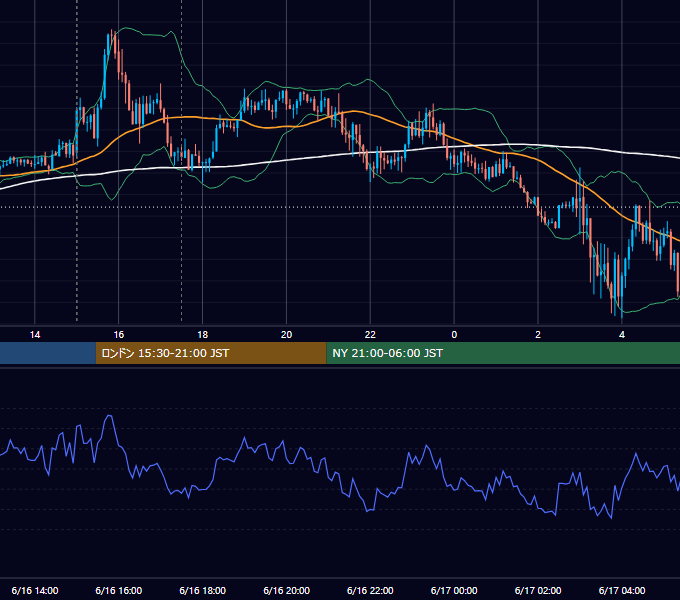Click the NY 21:00-06:00 JST session bar
This screenshot has height=600, width=680.
click(x=503, y=353)
